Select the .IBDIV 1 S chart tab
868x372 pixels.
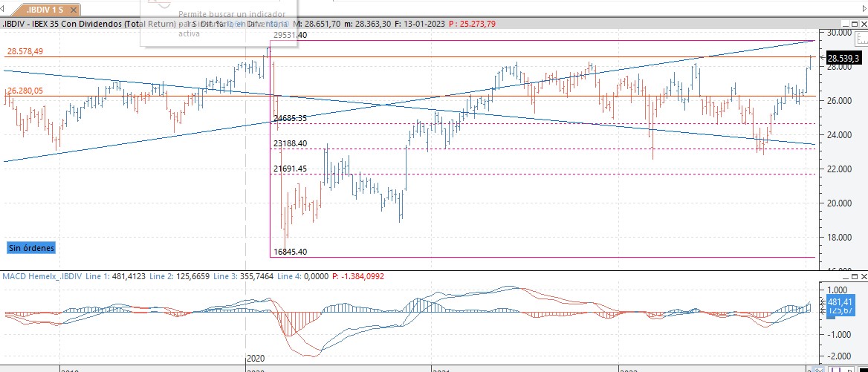[x=45, y=10]
